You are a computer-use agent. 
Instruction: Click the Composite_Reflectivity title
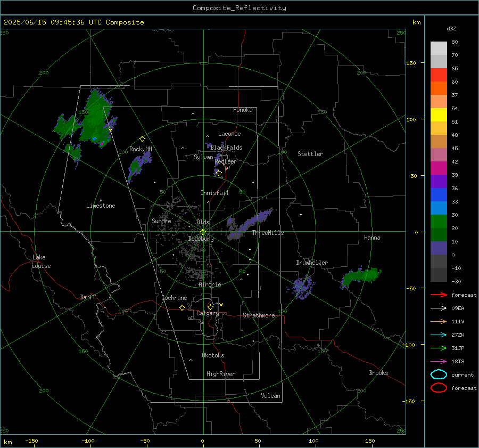[240, 8]
